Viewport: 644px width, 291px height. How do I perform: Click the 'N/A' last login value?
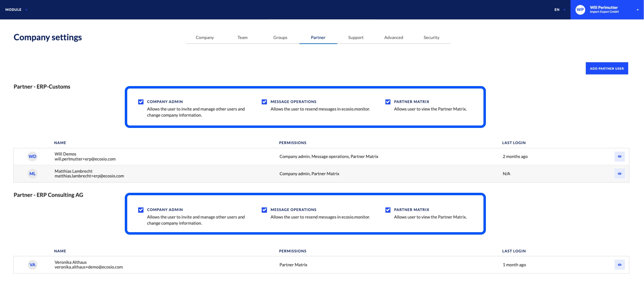(x=506, y=174)
